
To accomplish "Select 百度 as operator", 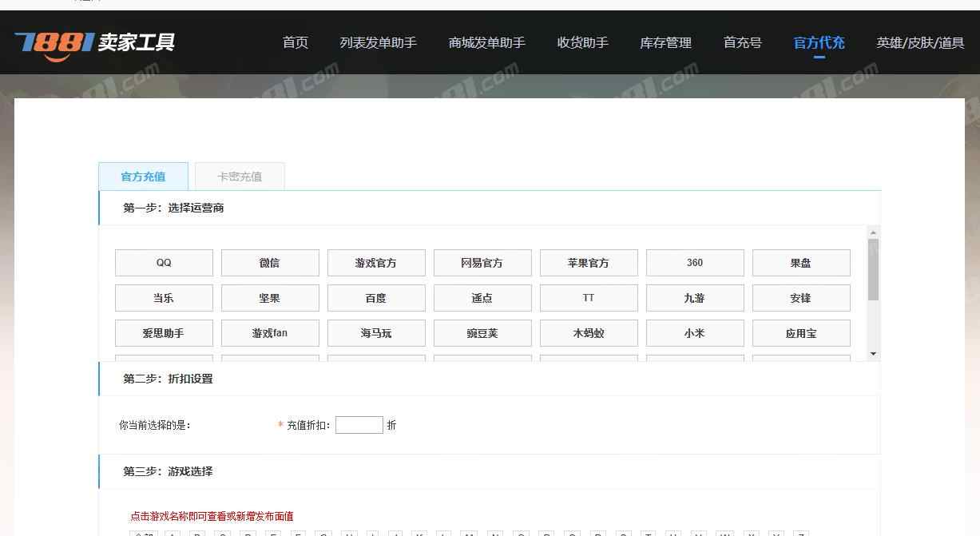I will [x=376, y=298].
